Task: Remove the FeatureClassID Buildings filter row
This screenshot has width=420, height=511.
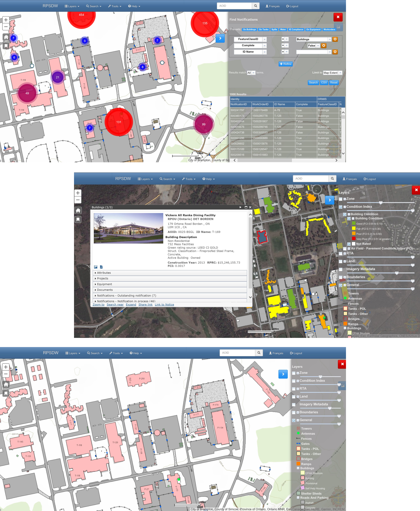Action: point(335,39)
